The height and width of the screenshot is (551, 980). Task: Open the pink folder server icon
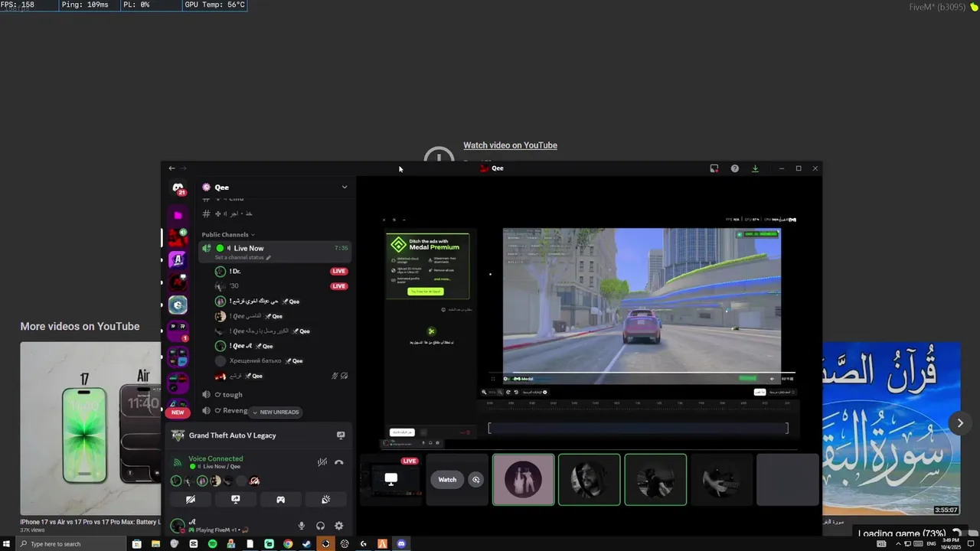178,215
